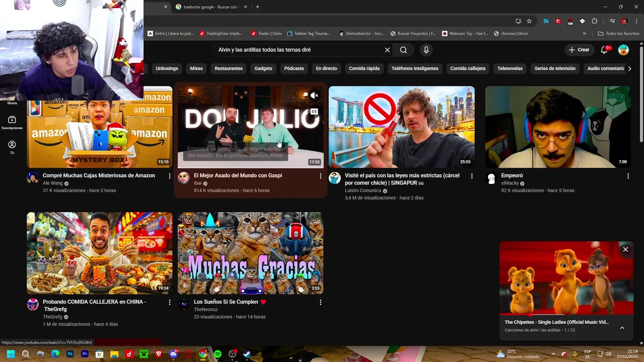Open the elWacky channel link
Screen dimensions: 644x362
(510, 184)
